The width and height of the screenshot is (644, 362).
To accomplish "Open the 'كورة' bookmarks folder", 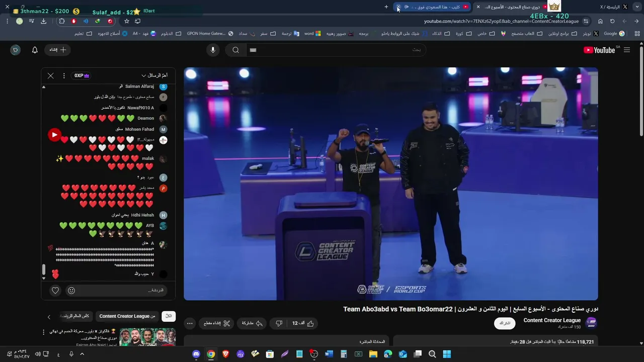I will [x=463, y=34].
